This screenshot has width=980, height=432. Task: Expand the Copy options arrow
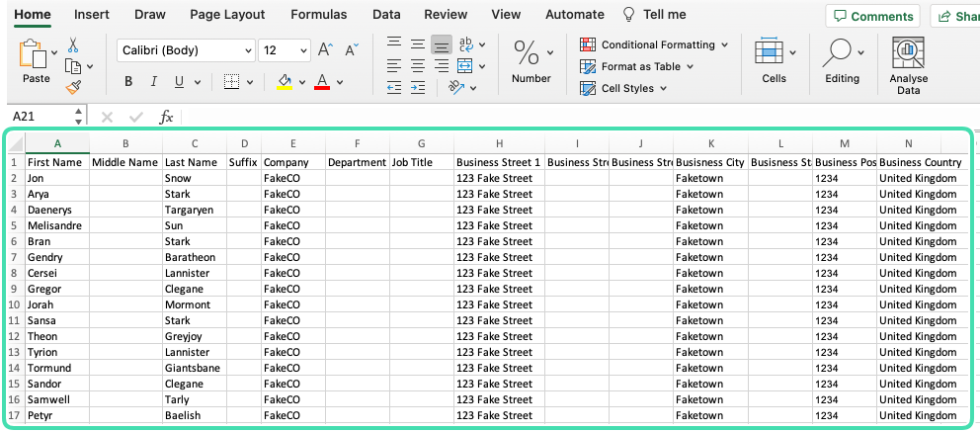coord(90,66)
